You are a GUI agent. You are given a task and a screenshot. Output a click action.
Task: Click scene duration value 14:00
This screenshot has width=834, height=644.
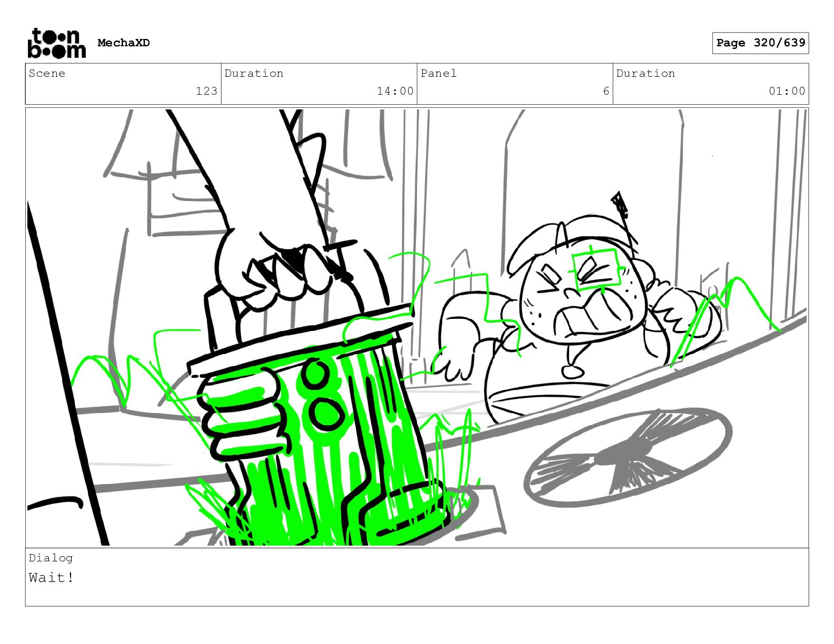click(395, 91)
